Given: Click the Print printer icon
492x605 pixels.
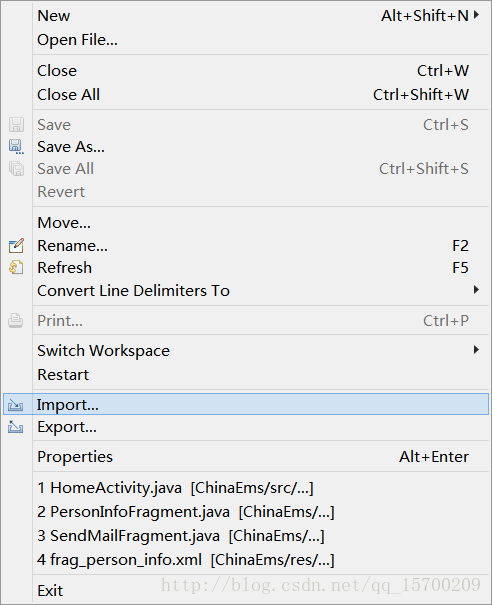Looking at the screenshot, I should click(x=15, y=321).
